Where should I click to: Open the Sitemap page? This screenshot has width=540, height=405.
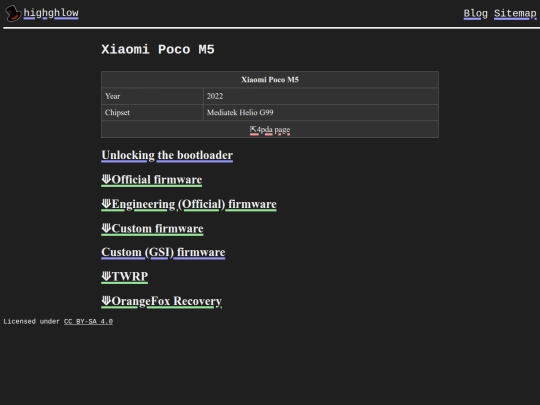pyautogui.click(x=515, y=14)
